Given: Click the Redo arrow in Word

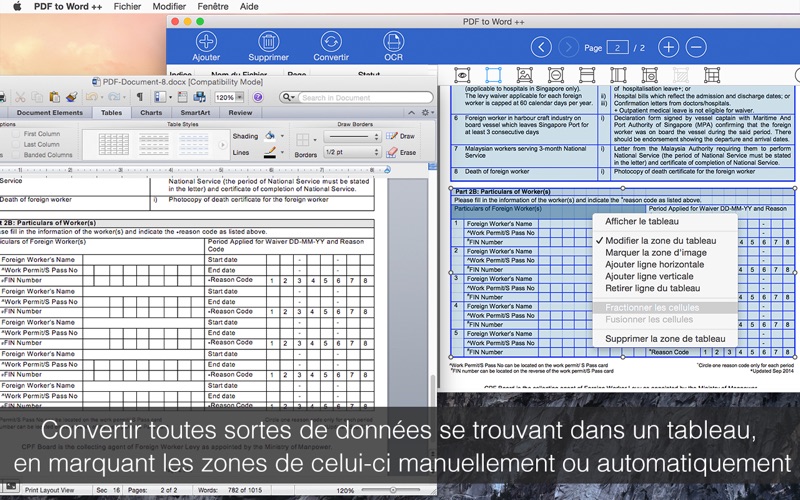Looking at the screenshot, I should [114, 97].
